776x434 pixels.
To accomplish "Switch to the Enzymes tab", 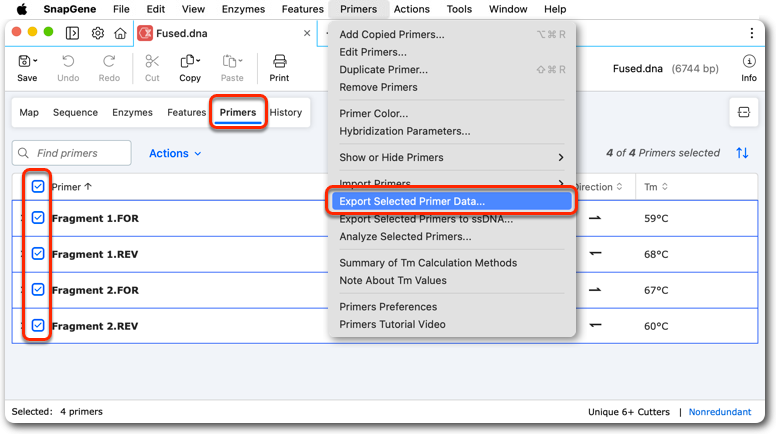I will click(132, 112).
